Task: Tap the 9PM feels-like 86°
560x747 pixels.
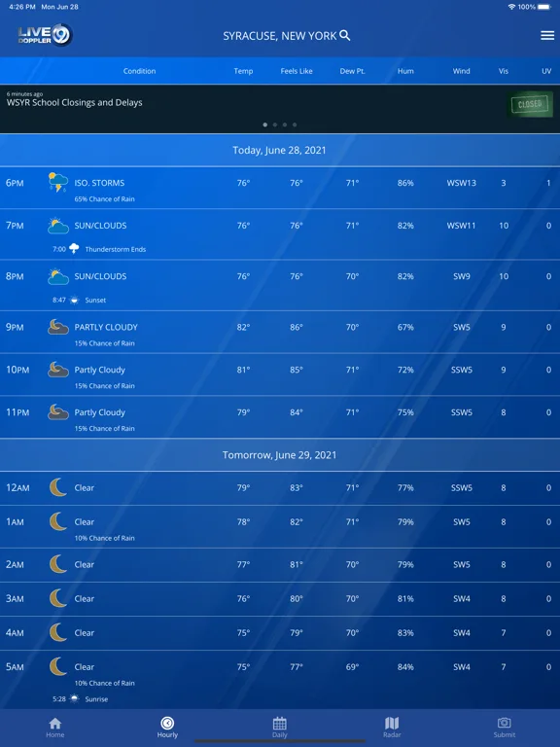Action: coord(297,327)
